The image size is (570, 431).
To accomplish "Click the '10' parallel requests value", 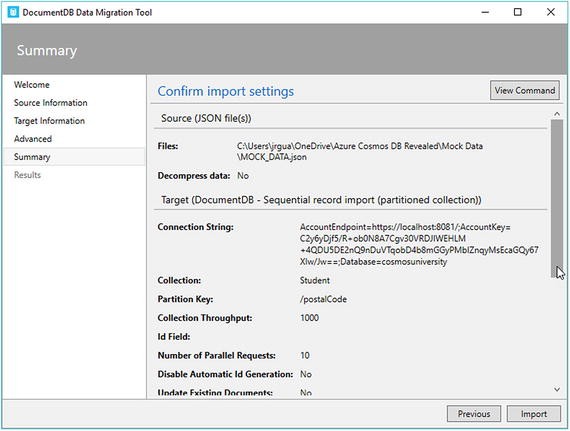I will (305, 355).
